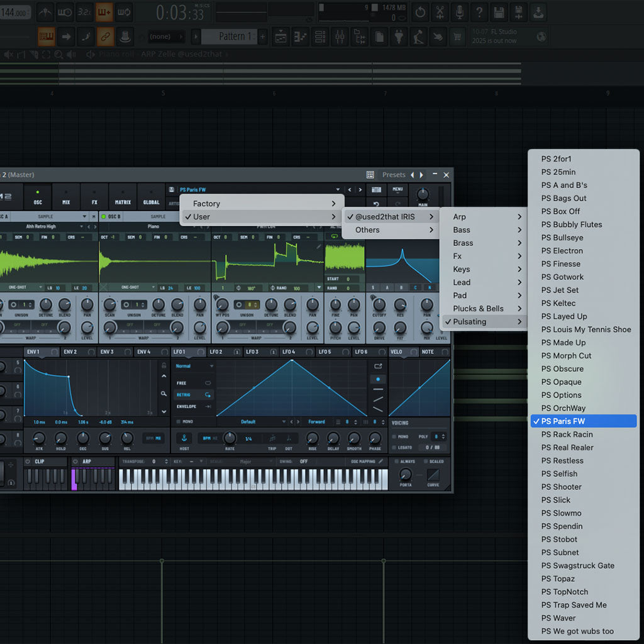Click the Serum undo arrow icon
This screenshot has height=644, width=644.
coord(376,204)
